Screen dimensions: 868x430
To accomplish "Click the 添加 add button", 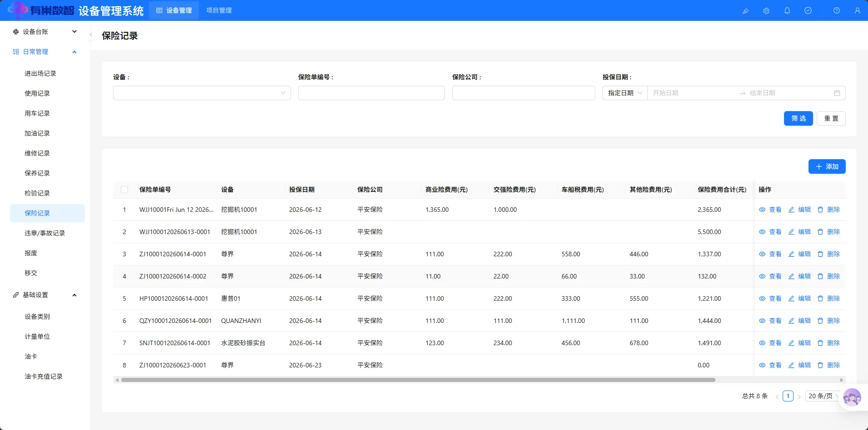I will (x=827, y=166).
